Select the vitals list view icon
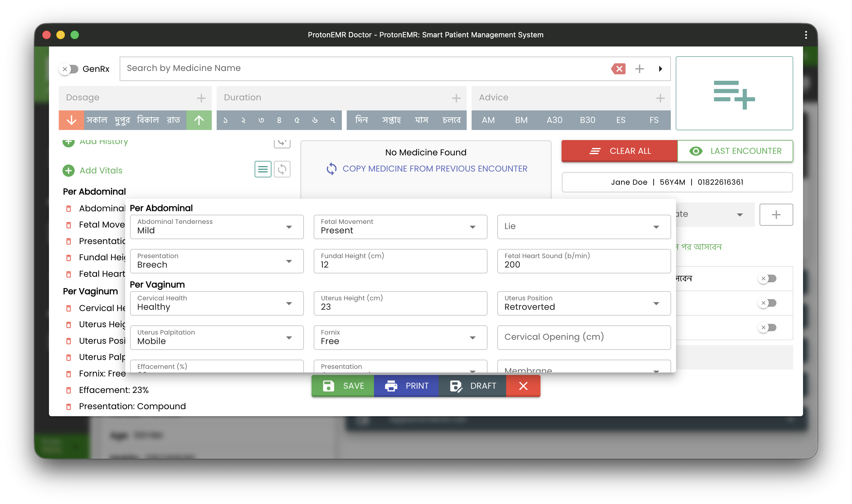The width and height of the screenshot is (852, 504). (263, 169)
